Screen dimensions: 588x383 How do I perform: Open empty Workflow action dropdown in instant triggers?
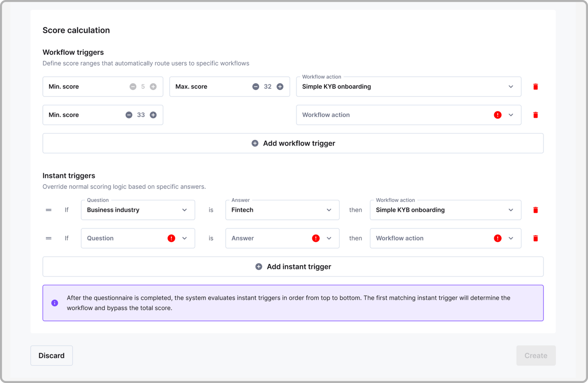tap(445, 238)
